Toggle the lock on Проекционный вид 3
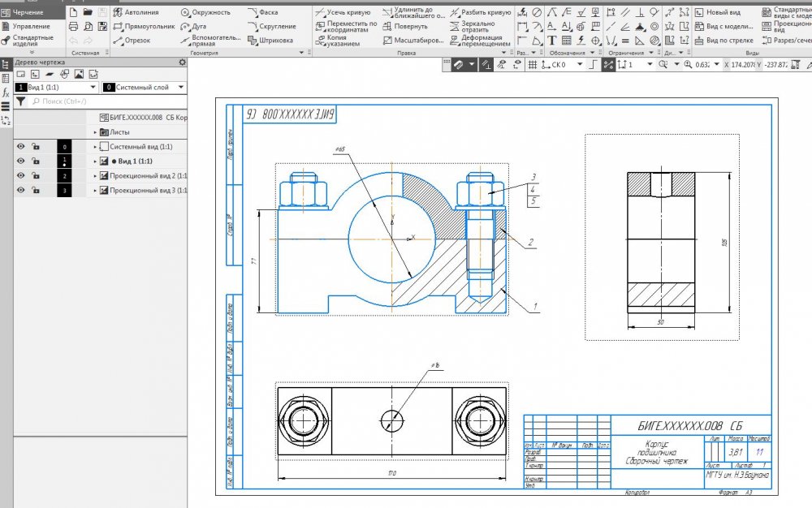Screen dimensions: 812x508 [36, 190]
